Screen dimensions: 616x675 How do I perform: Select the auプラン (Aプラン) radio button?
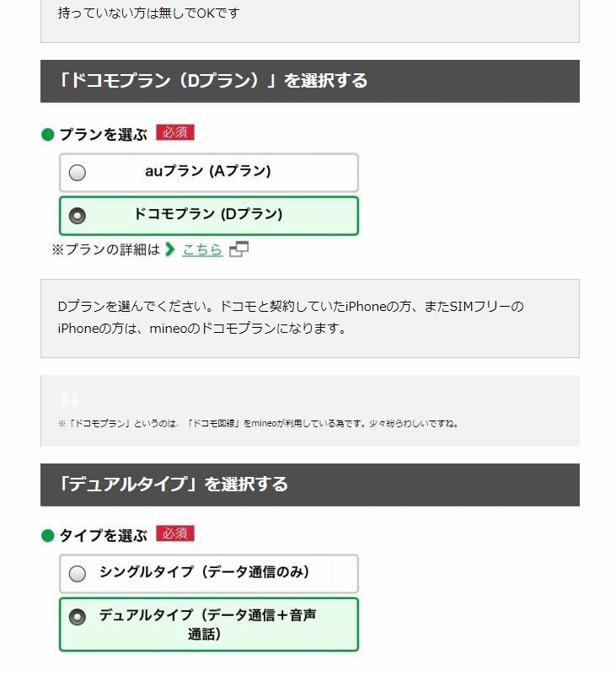point(78,173)
